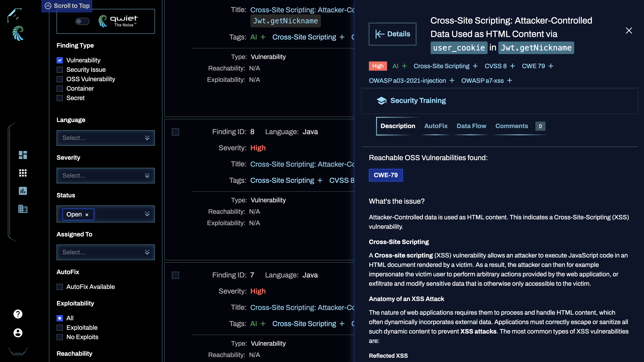644x362 pixels.
Task: Enable the AutoFix Available checkbox
Action: click(x=60, y=287)
